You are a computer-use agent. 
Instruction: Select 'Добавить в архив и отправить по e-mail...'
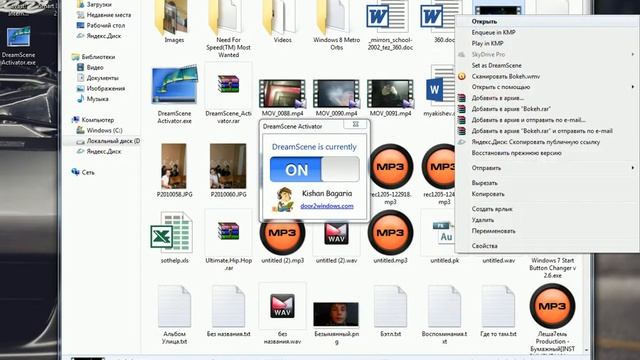(529, 120)
